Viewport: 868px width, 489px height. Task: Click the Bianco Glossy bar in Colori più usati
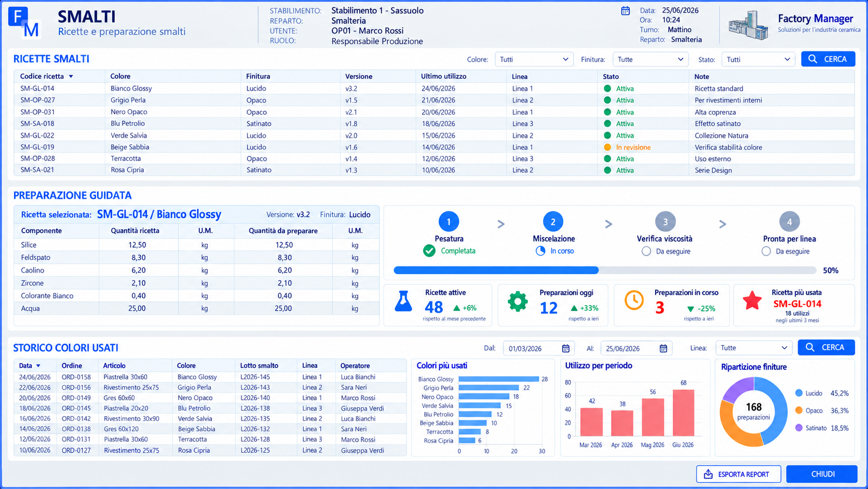tap(499, 379)
